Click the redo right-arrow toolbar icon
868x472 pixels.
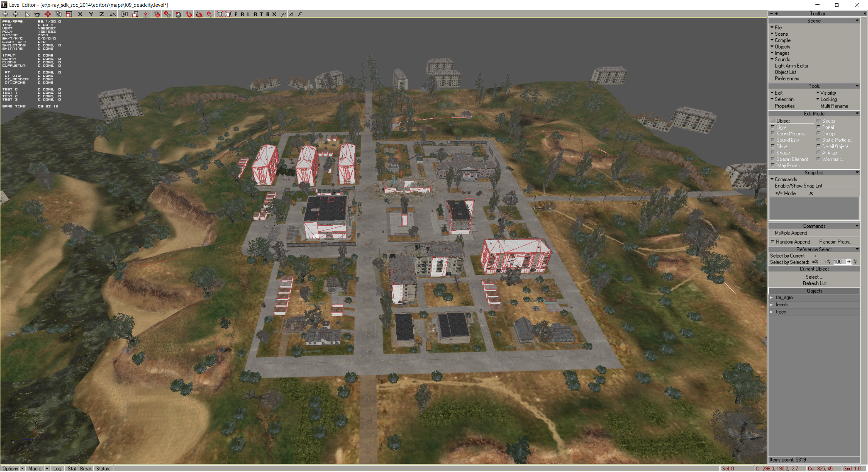(x=16, y=14)
